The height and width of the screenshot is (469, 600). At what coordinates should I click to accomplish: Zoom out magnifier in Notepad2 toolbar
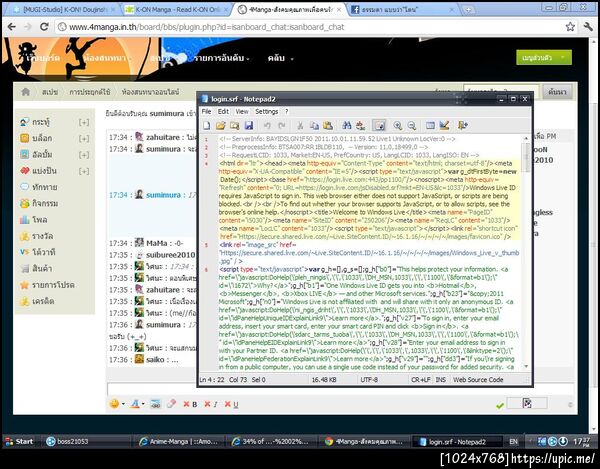pyautogui.click(x=411, y=125)
